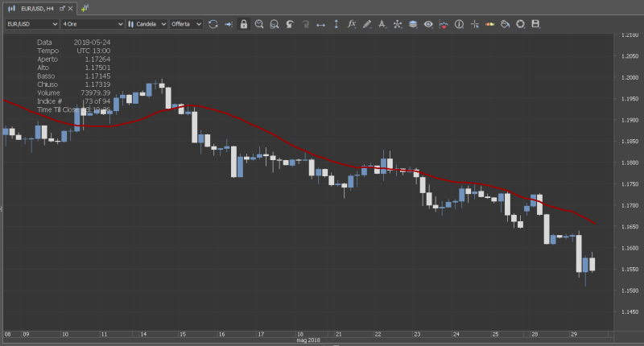Open the fx indicators tool
This screenshot has height=346, width=644.
point(352,24)
